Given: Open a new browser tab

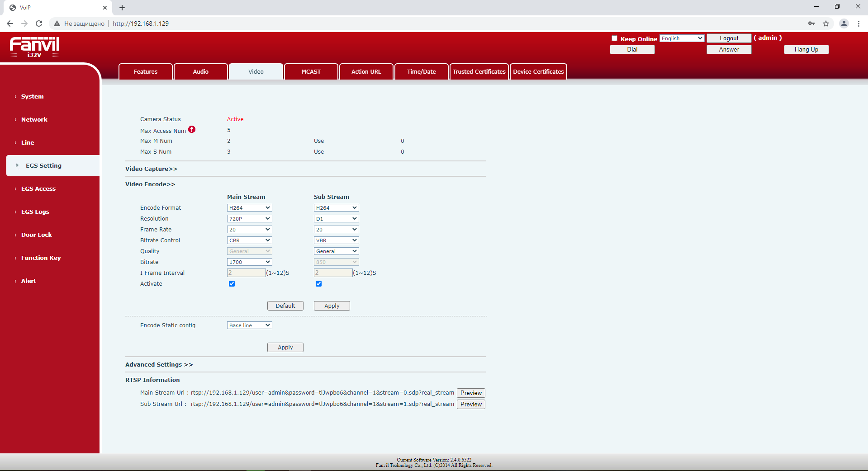Looking at the screenshot, I should 122,8.
